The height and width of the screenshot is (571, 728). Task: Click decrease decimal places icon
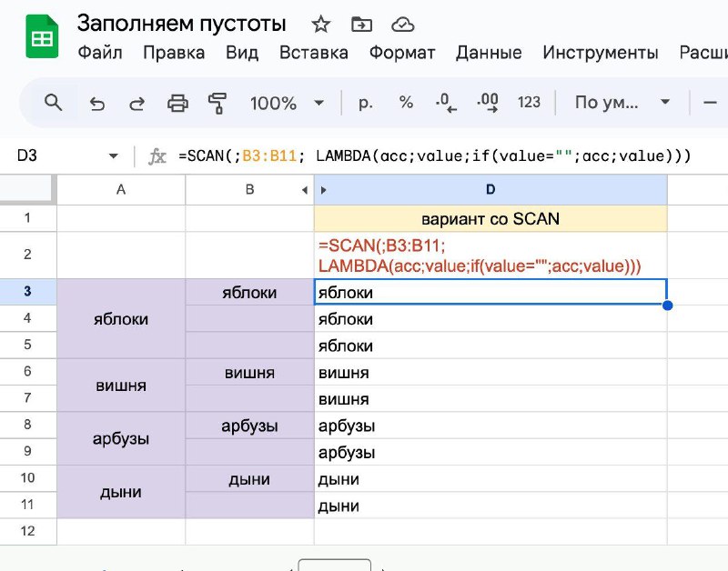click(446, 103)
